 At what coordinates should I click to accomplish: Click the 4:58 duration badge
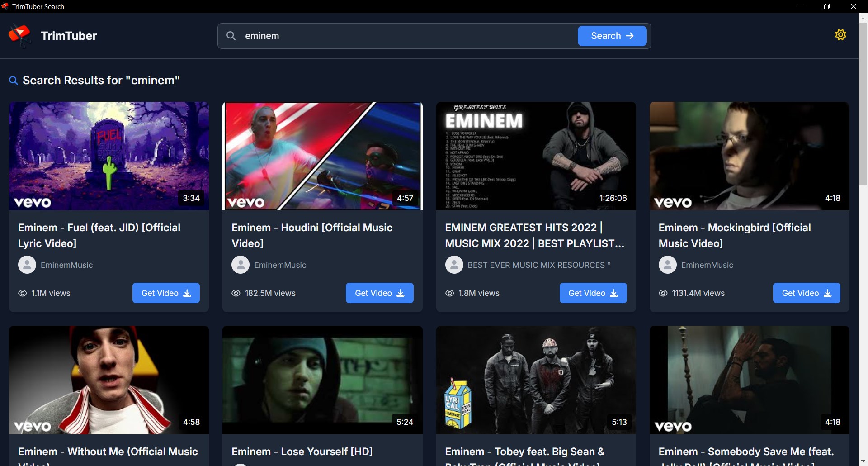[x=191, y=422]
